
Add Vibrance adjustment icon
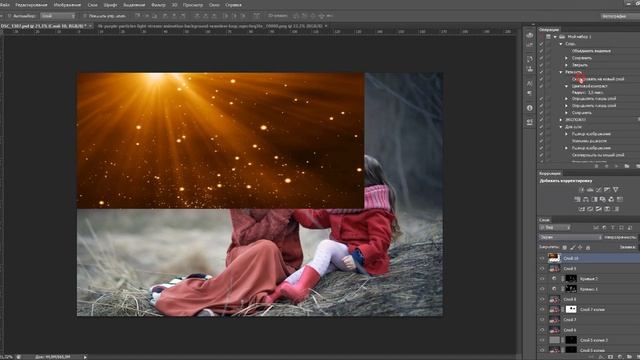pos(616,190)
